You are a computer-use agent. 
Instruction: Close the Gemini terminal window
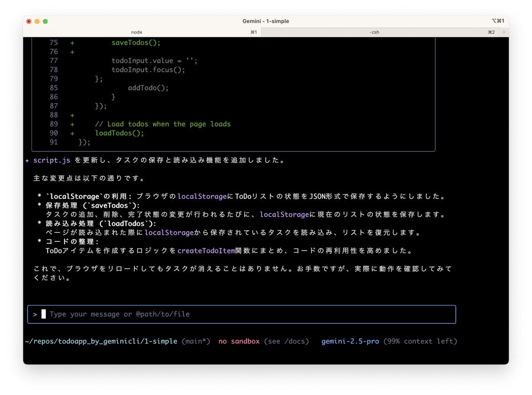(29, 21)
